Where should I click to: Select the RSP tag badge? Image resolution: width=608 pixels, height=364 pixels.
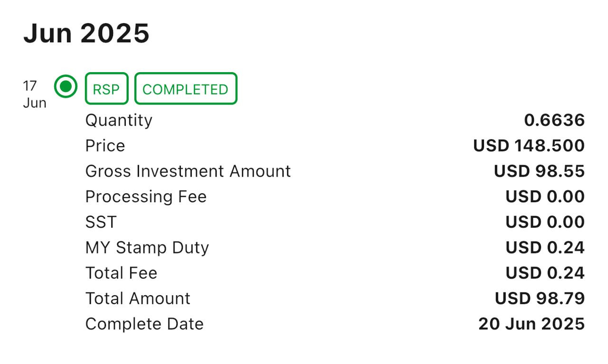point(106,89)
